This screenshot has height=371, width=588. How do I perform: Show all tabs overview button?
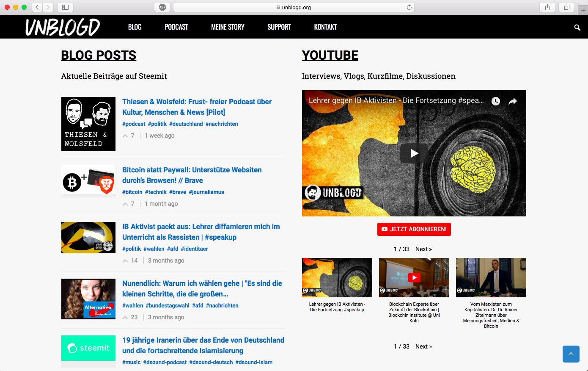pyautogui.click(x=567, y=7)
